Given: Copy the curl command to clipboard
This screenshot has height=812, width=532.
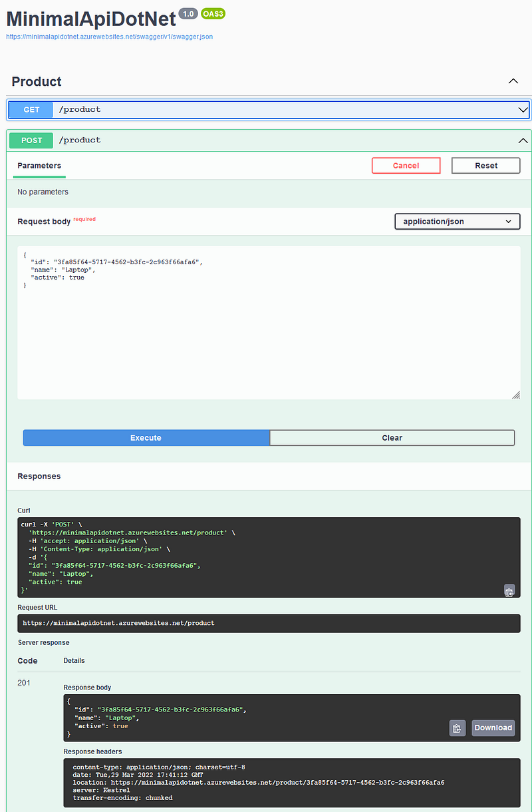Looking at the screenshot, I should [509, 590].
